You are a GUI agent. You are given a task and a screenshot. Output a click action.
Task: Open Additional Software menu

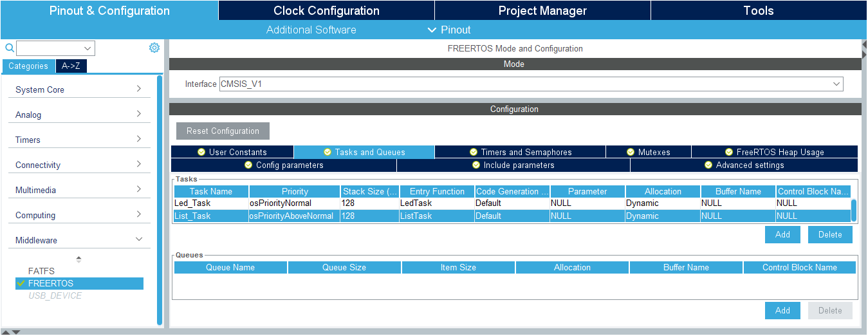coord(311,30)
